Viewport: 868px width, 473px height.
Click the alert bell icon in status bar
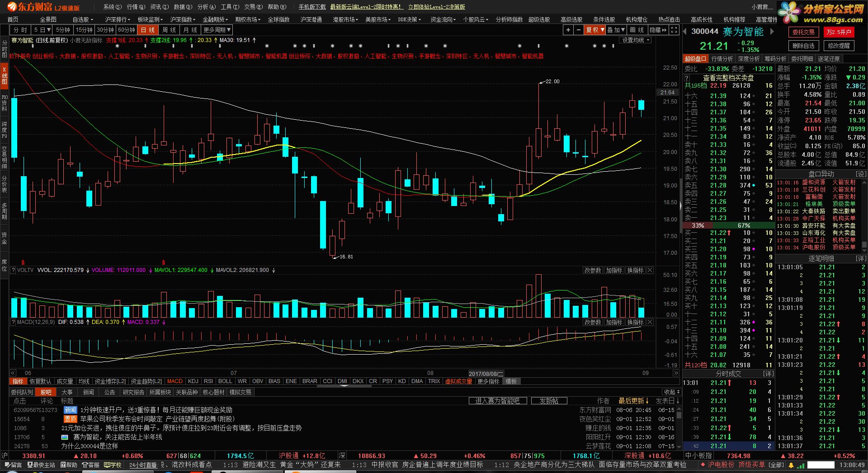click(x=791, y=465)
